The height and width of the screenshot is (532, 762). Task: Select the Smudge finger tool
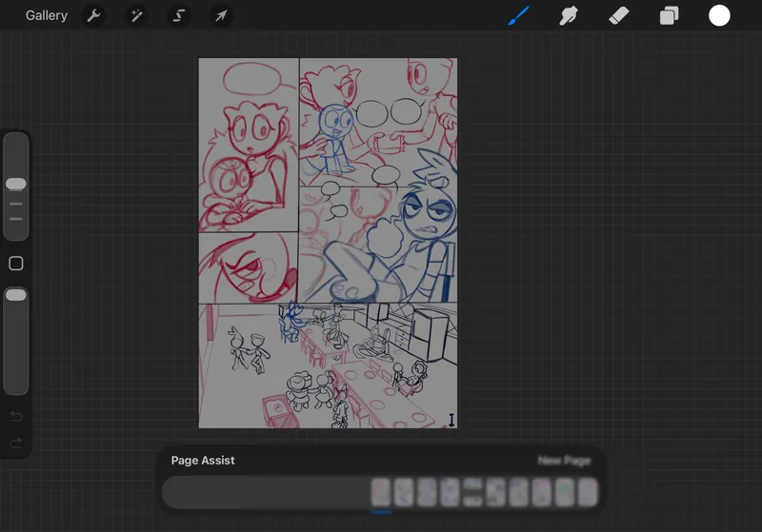pos(568,15)
